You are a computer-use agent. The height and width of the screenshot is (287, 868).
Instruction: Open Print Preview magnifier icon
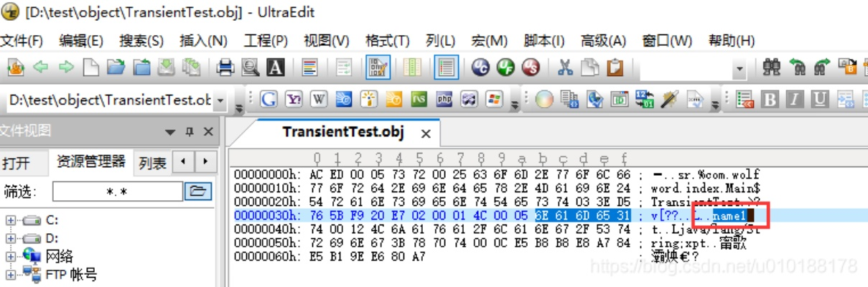[x=250, y=67]
